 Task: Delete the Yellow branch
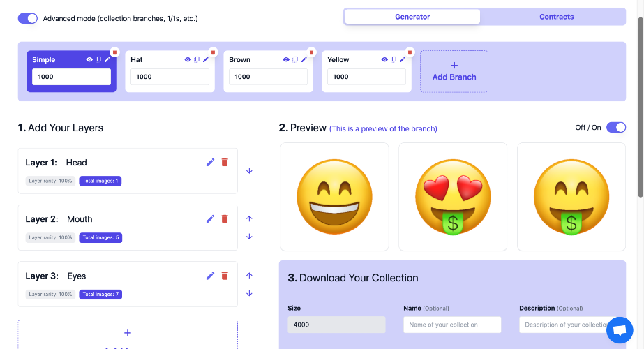[410, 52]
